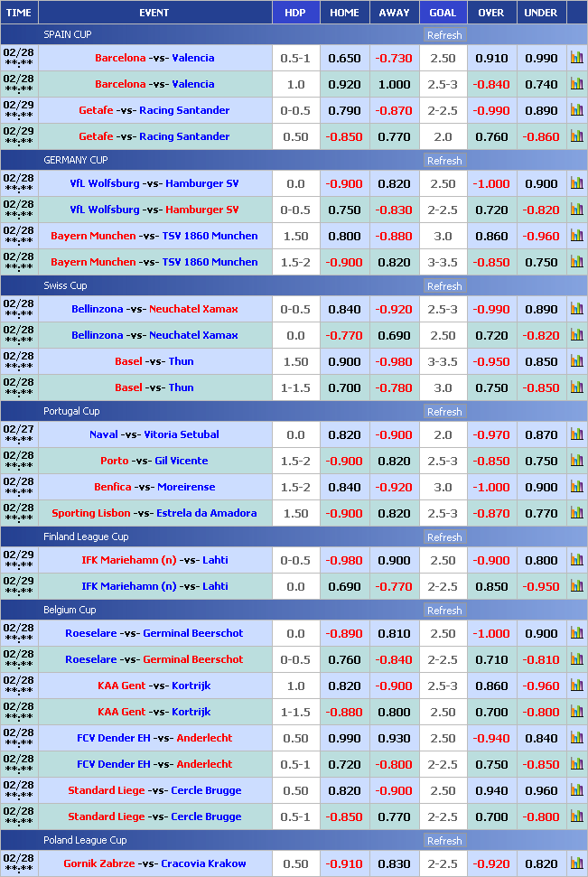
Task: Open chart icon for Barcelona vs Valencia 0.5-1 handicap row
Action: coord(576,58)
